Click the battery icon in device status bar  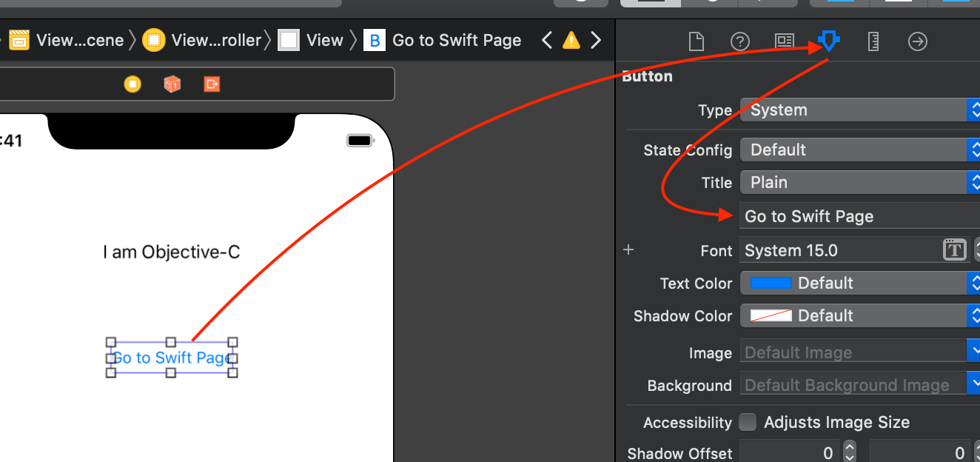tap(360, 141)
